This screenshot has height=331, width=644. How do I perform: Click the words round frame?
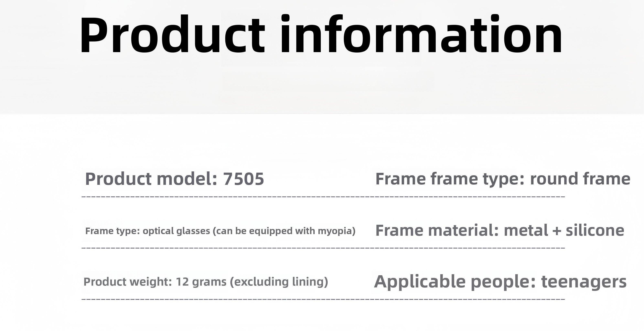click(x=580, y=179)
